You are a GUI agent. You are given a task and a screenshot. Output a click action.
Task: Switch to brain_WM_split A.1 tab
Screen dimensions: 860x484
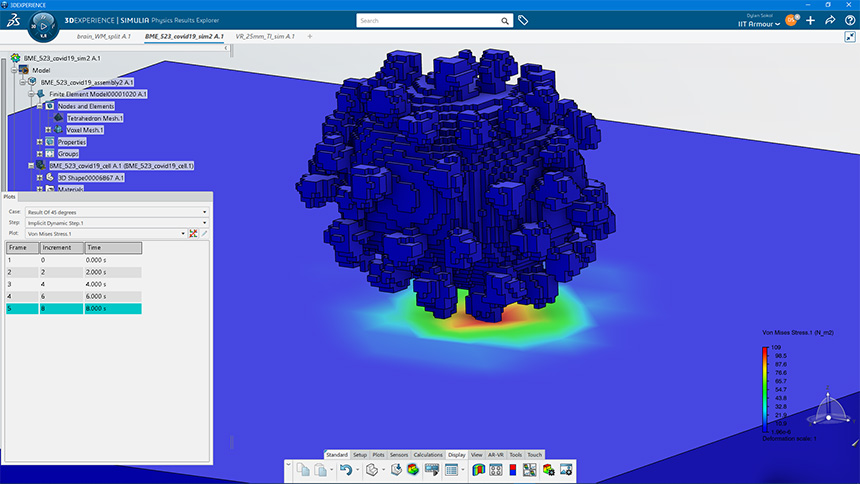click(104, 36)
